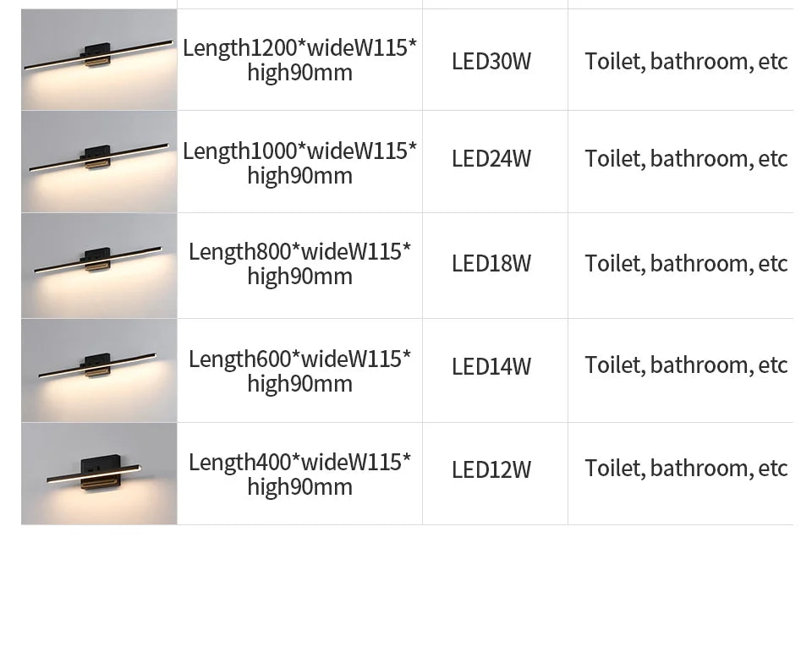Image resolution: width=812 pixels, height=658 pixels.
Task: Click the Length1200*wideW115*high90mm dimension cell
Action: (x=299, y=60)
